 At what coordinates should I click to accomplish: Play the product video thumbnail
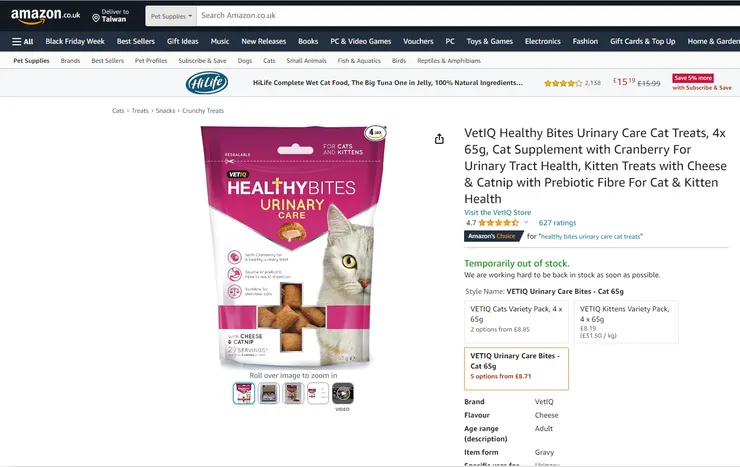point(343,393)
